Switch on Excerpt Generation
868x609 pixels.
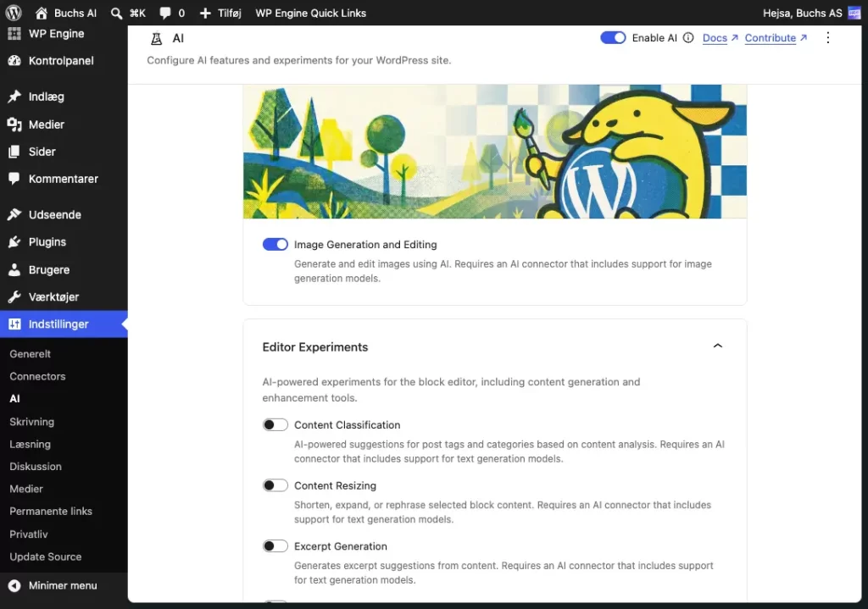click(x=275, y=546)
